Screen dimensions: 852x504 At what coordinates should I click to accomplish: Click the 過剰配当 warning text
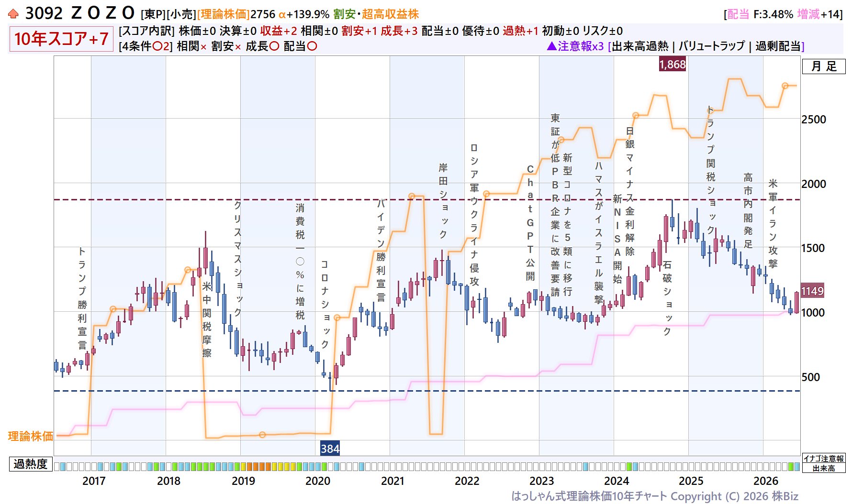pos(778,46)
